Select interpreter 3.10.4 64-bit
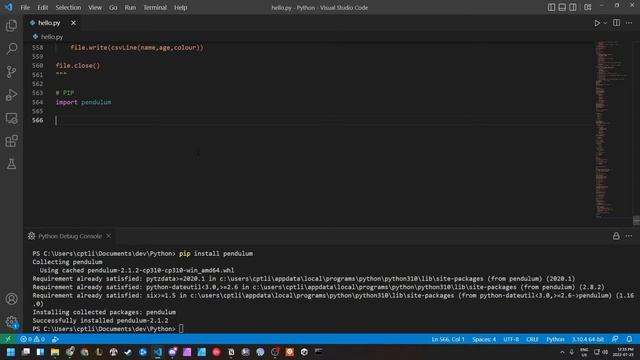640x360 pixels. click(588, 339)
